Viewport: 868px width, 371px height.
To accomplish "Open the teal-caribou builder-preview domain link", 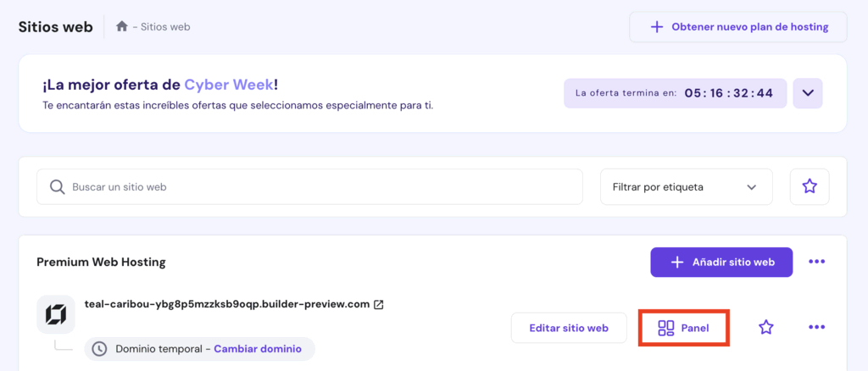I will point(227,304).
